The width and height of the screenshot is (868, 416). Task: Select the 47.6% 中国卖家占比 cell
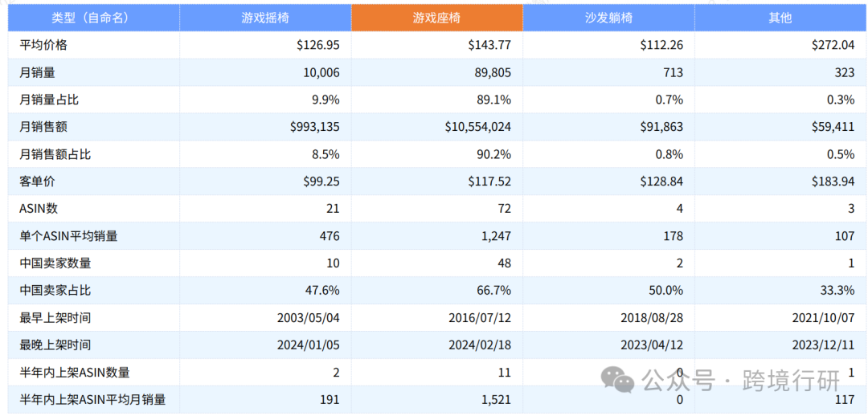point(323,291)
